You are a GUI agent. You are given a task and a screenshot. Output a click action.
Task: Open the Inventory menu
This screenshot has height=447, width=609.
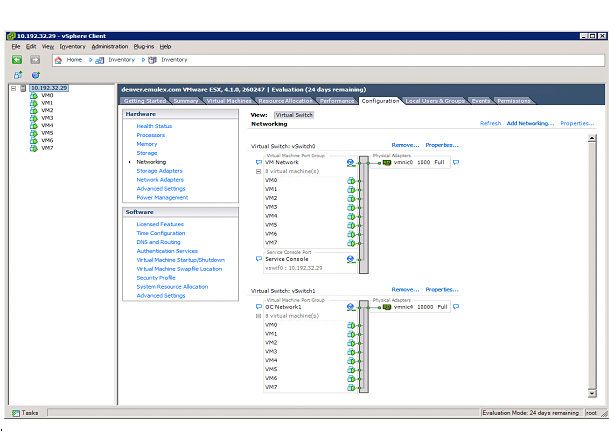point(72,47)
